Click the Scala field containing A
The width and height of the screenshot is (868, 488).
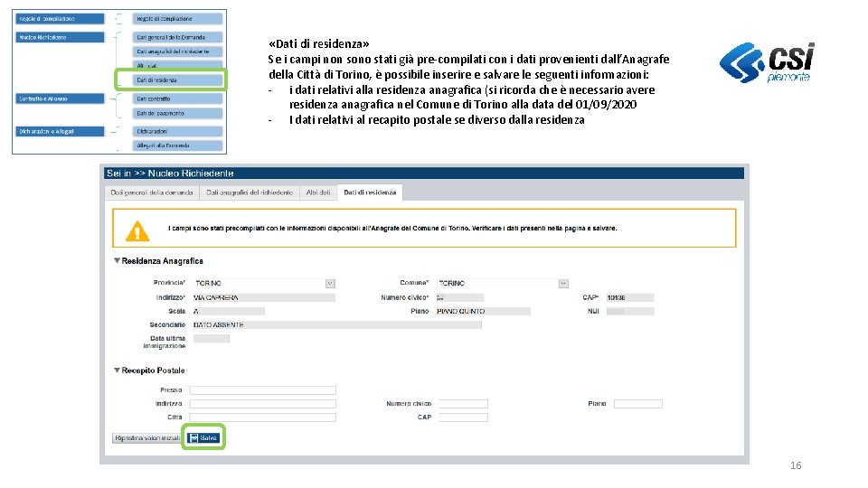229,312
